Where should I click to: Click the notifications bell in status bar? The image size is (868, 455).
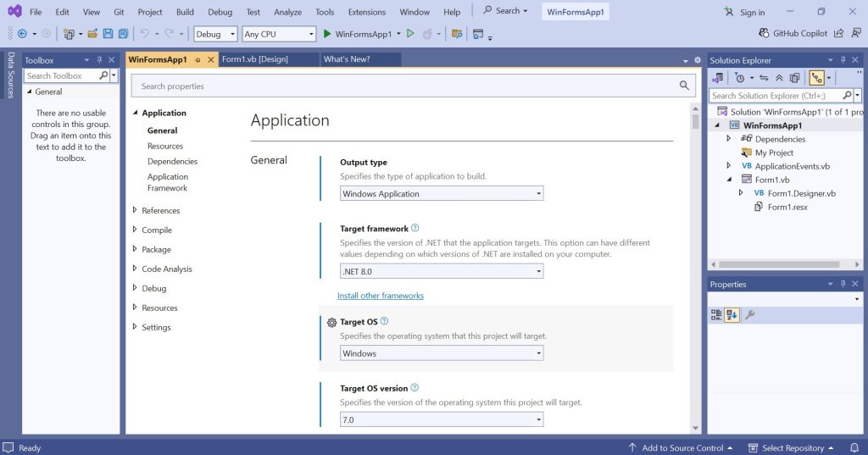pyautogui.click(x=854, y=447)
